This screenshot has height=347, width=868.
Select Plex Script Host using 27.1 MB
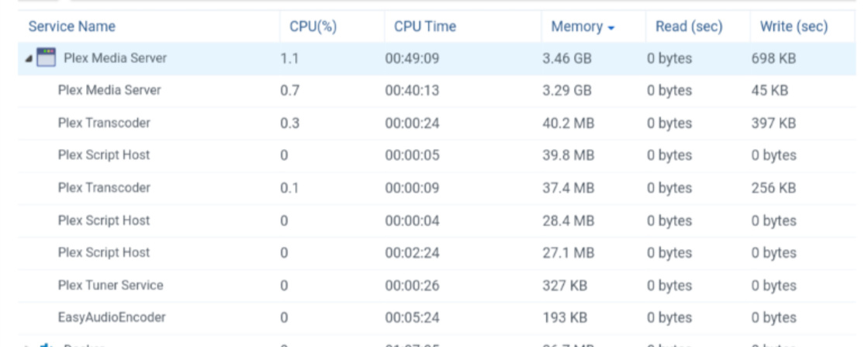point(104,252)
